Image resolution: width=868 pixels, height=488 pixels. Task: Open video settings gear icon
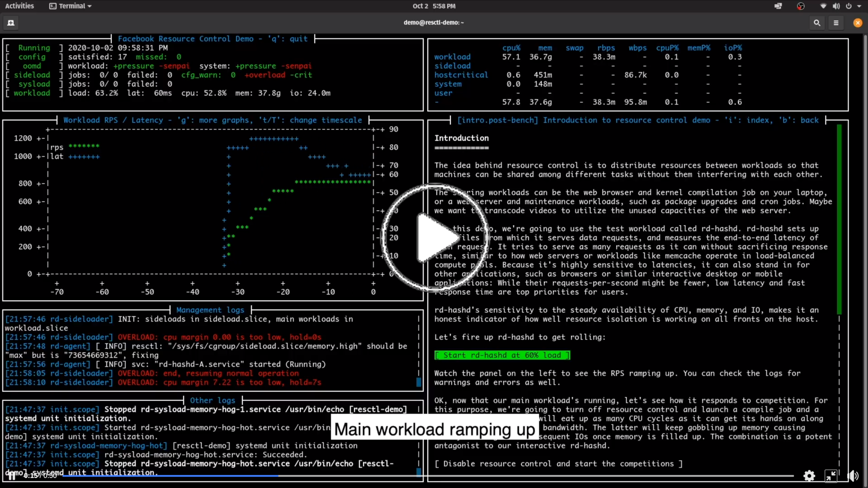pos(809,475)
